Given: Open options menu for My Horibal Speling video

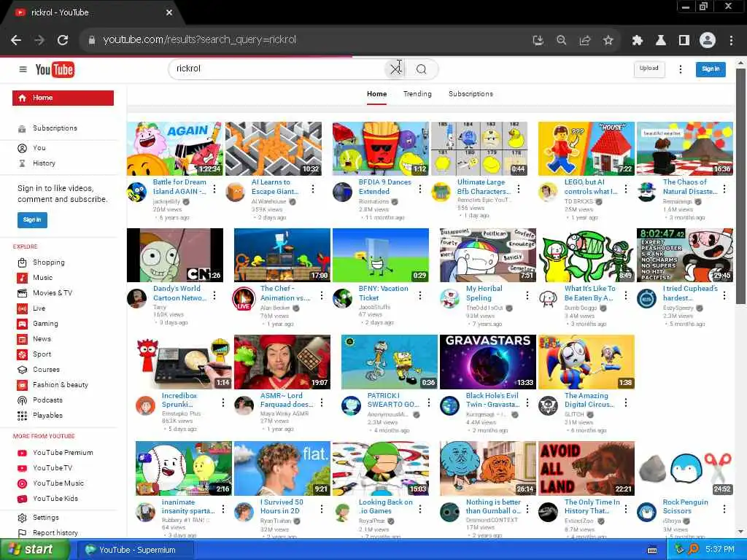Looking at the screenshot, I should pos(527,296).
